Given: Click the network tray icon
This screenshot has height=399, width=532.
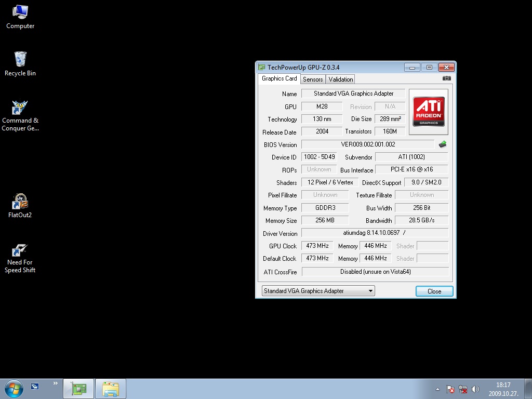Looking at the screenshot, I should 463,389.
